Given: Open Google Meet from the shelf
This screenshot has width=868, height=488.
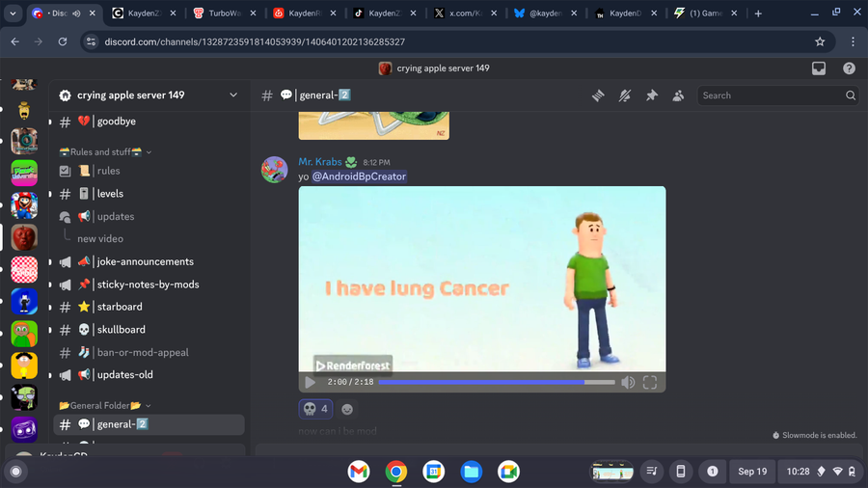Looking at the screenshot, I should [x=508, y=472].
